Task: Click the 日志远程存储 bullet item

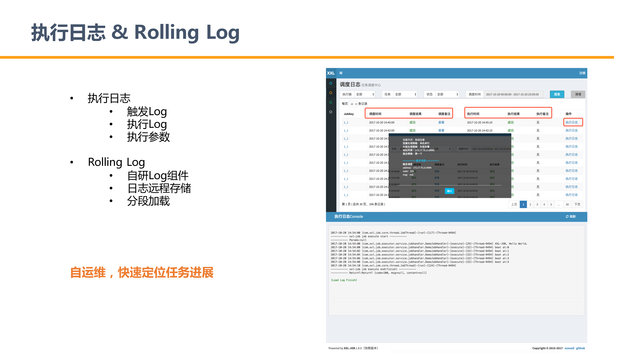Action: click(159, 188)
